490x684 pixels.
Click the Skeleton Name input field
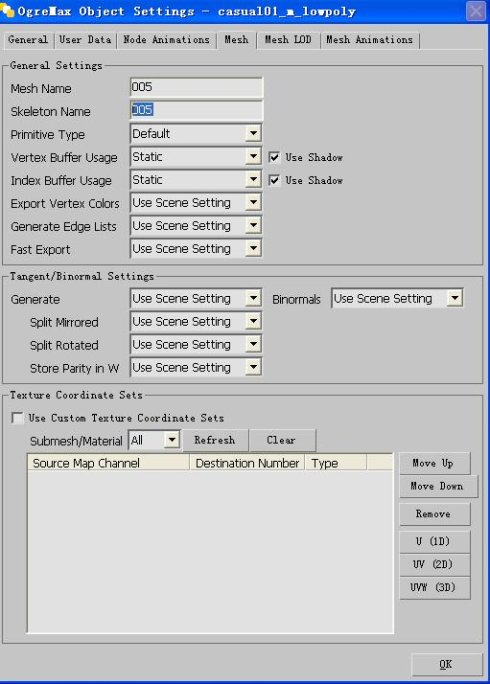(x=196, y=110)
